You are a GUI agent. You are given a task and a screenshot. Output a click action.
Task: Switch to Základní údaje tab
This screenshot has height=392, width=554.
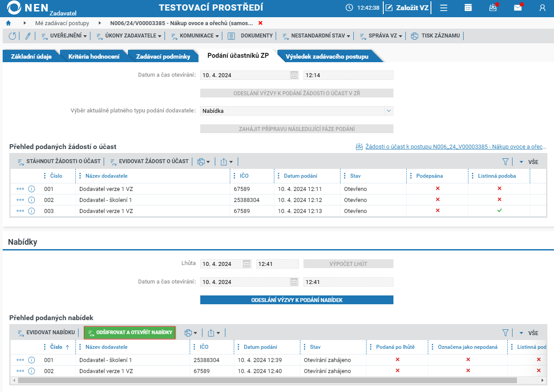pos(31,56)
